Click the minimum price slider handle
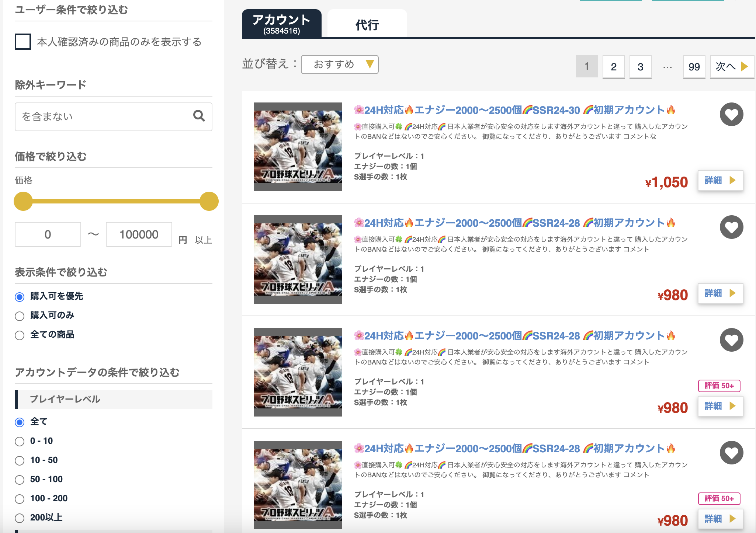The width and height of the screenshot is (756, 533). point(23,201)
